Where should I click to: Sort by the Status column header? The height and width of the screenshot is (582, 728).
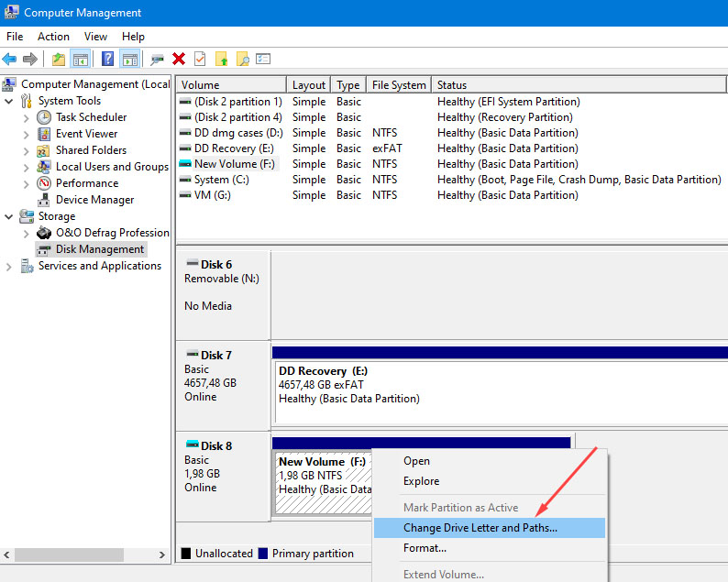coord(579,85)
